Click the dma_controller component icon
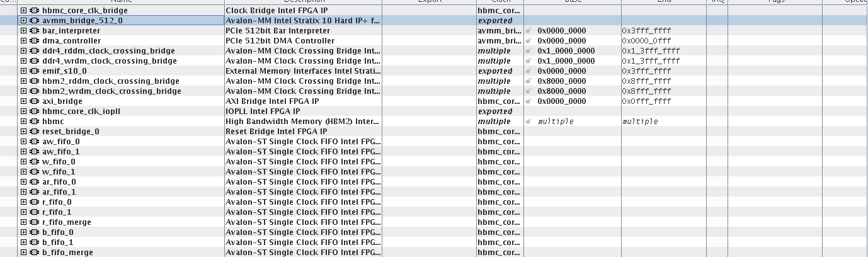This screenshot has height=257, width=868. coord(34,41)
